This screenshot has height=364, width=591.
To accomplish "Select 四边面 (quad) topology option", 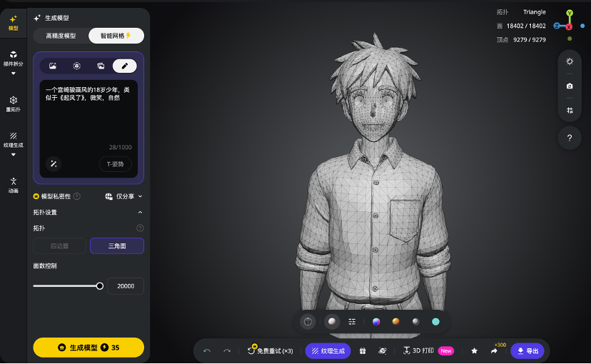I will point(59,246).
